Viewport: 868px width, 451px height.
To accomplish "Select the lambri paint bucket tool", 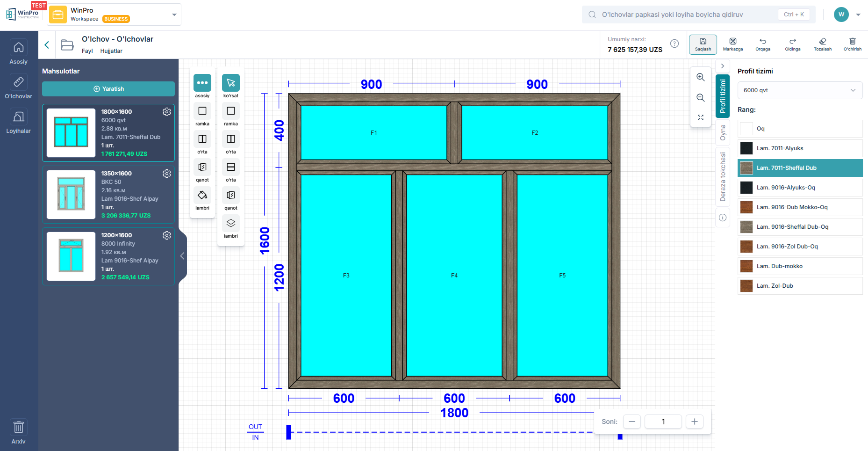I will tap(202, 195).
